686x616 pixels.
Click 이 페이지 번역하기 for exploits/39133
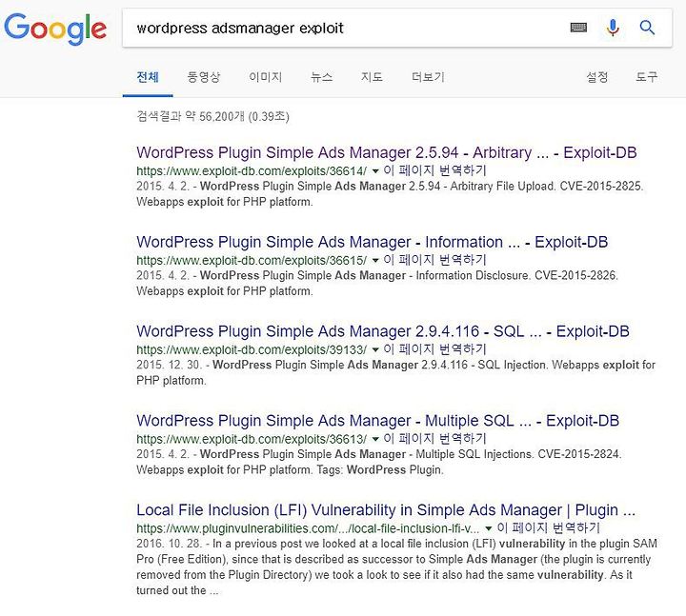click(434, 349)
